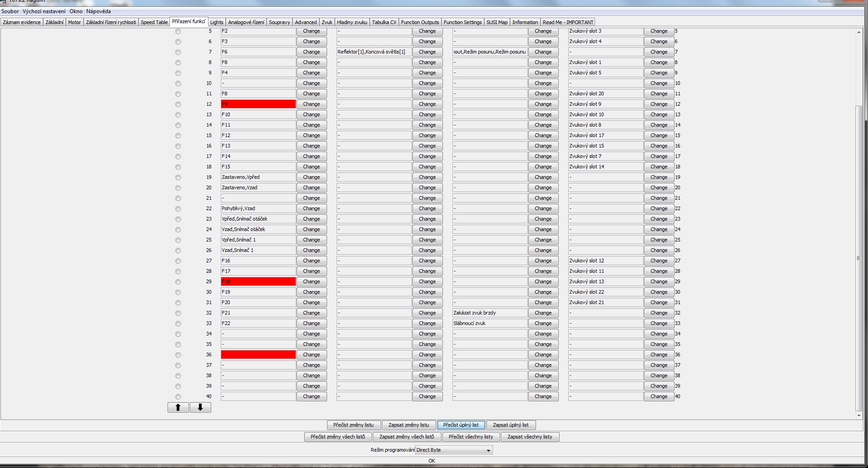Click the vertical scrollbar thumb

coord(858,258)
